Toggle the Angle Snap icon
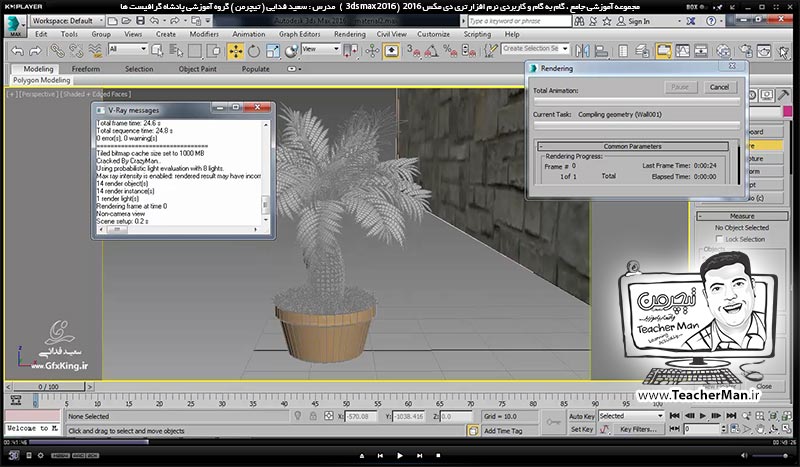This screenshot has height=467, width=800. (431, 51)
